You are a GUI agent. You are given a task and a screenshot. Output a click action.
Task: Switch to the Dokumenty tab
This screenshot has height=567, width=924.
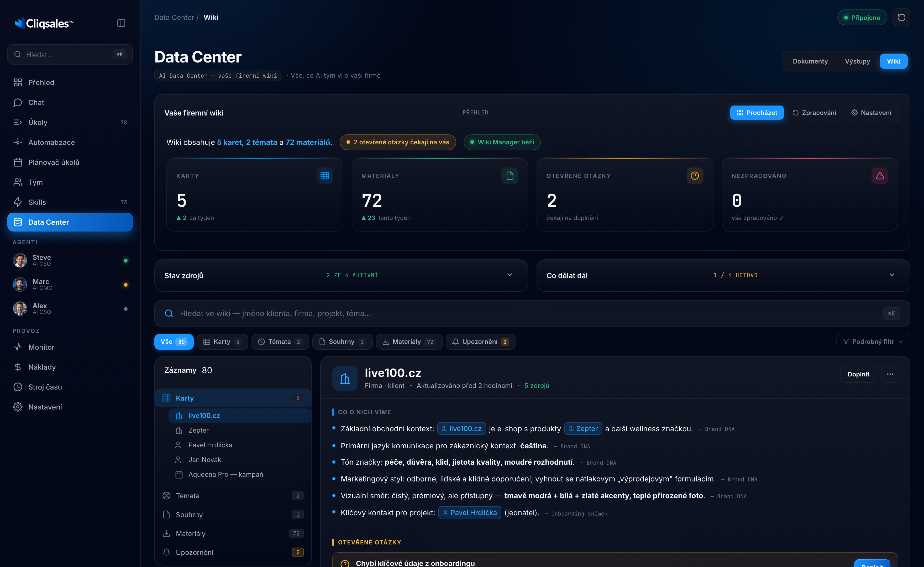[x=810, y=61]
